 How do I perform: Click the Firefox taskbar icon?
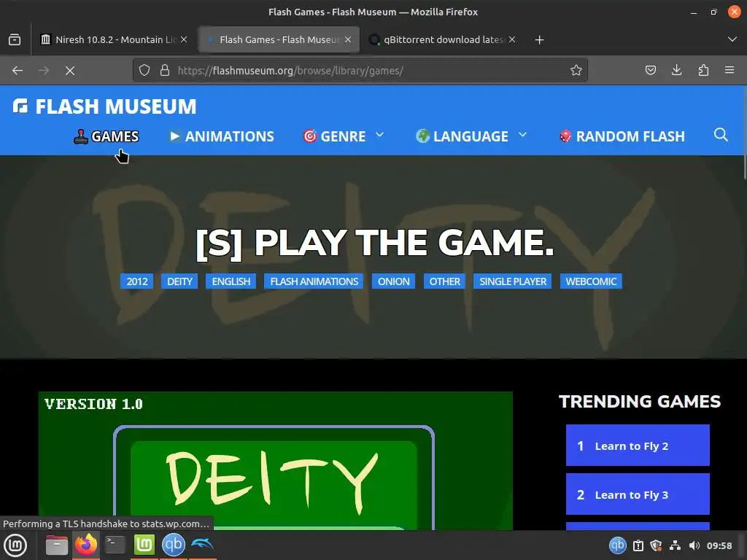click(x=86, y=545)
